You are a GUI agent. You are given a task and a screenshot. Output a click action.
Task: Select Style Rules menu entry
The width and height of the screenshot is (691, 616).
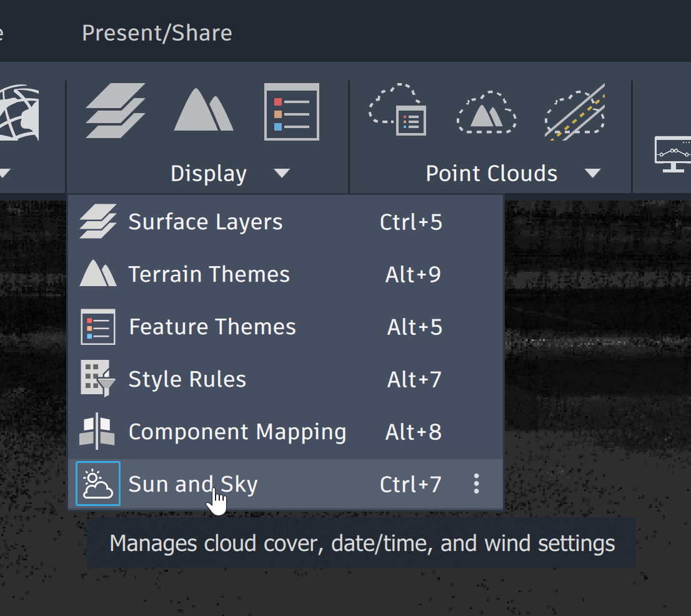coord(187,379)
